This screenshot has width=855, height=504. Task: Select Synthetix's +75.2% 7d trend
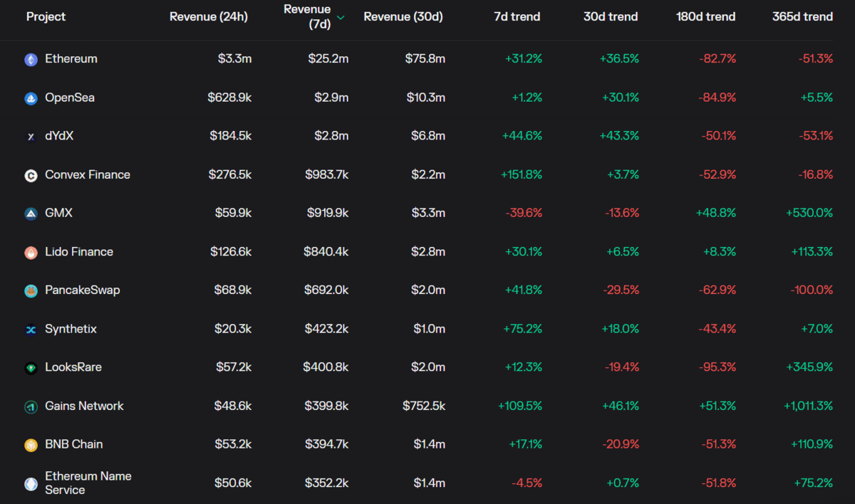(x=522, y=329)
